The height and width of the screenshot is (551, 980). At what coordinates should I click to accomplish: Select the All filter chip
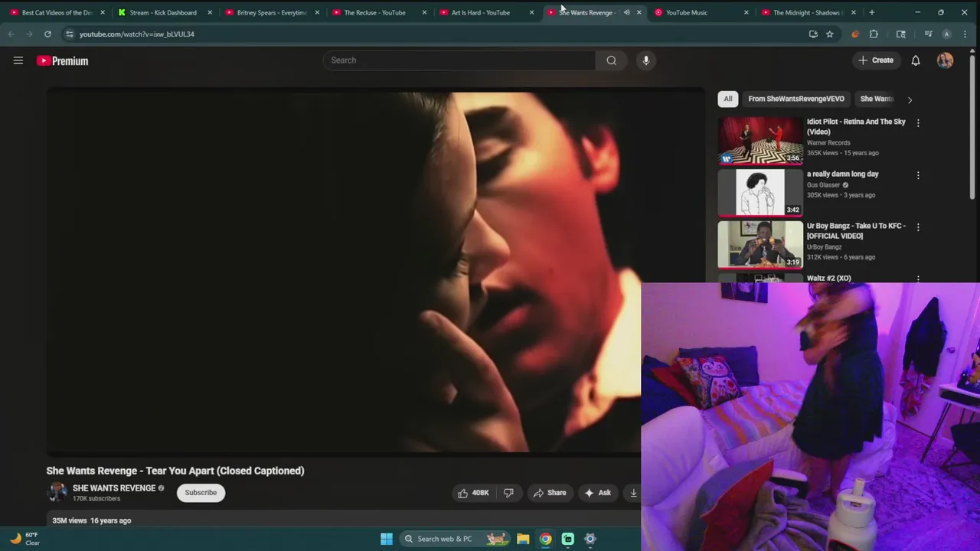[728, 99]
